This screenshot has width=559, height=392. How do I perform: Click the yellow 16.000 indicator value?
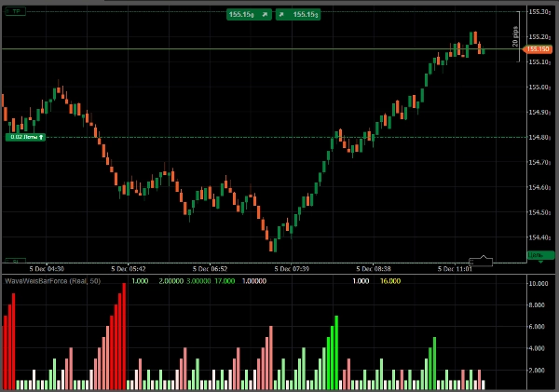[x=389, y=280]
